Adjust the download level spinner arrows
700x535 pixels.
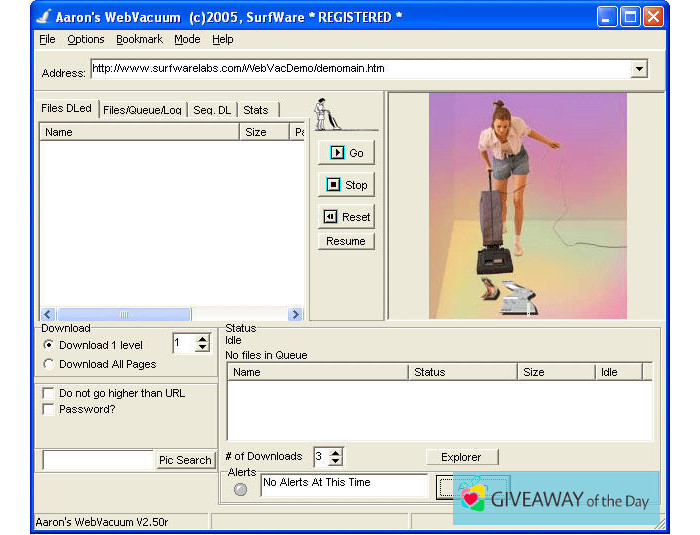coord(203,344)
